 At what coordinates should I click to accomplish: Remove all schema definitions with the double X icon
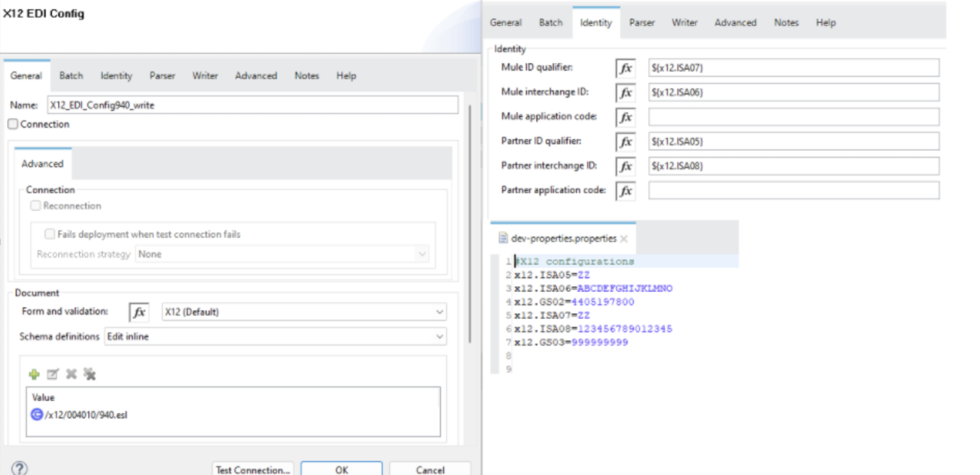coord(90,374)
